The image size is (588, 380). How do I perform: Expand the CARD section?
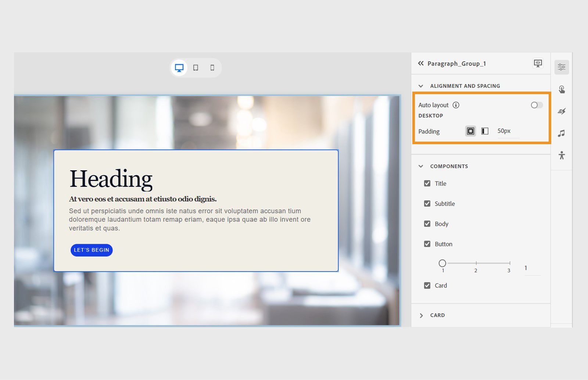(421, 315)
